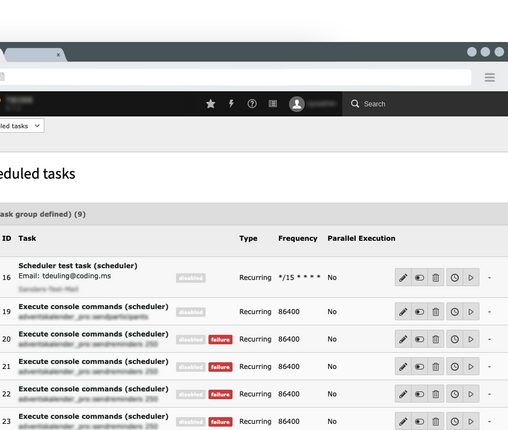Collapse the task group header row
The image size is (508, 430).
coord(254,214)
